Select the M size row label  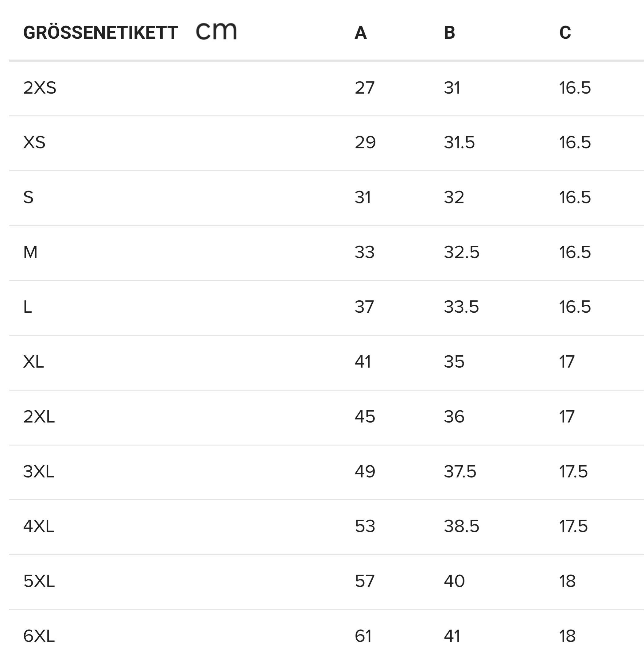point(30,252)
